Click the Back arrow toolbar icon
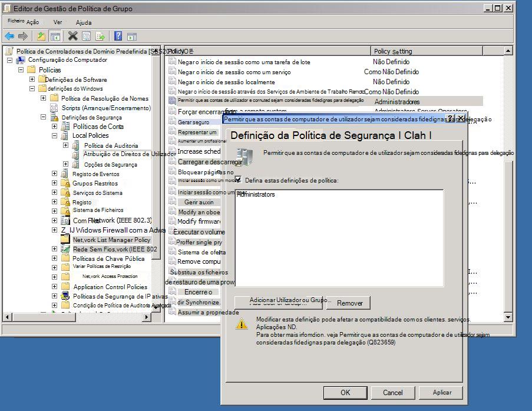Image resolution: width=532 pixels, height=411 pixels. pos(9,36)
